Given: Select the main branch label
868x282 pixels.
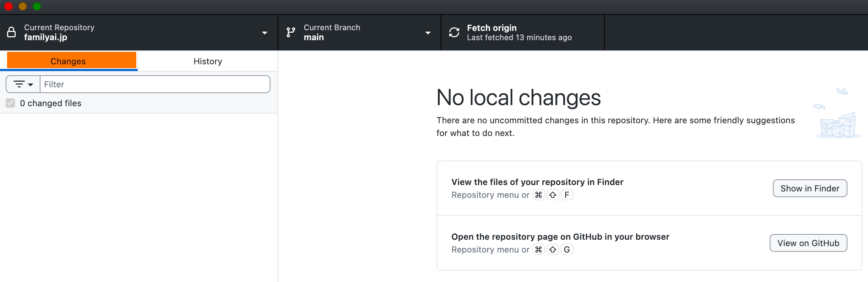Looking at the screenshot, I should (x=314, y=37).
